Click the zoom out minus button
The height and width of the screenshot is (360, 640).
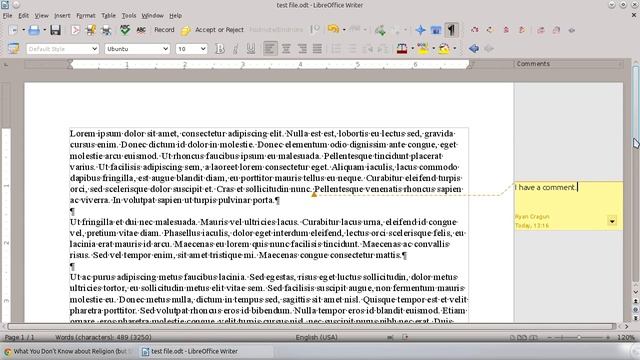[x=549, y=338]
